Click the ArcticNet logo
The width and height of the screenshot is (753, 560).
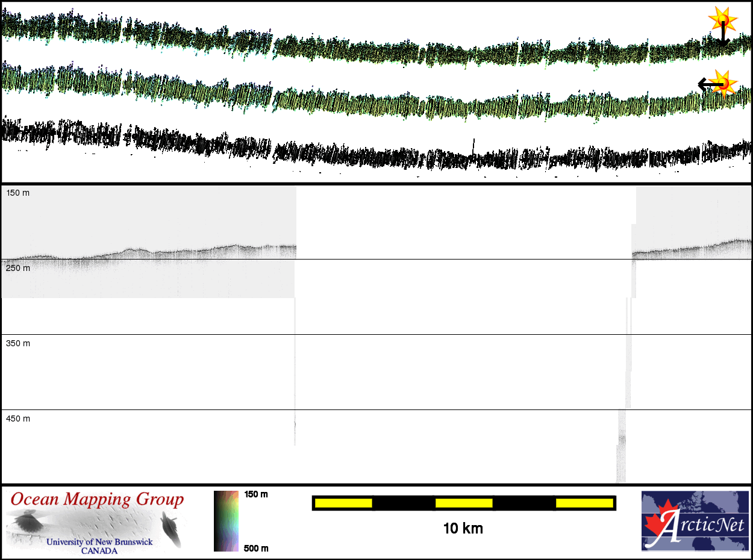(695, 521)
